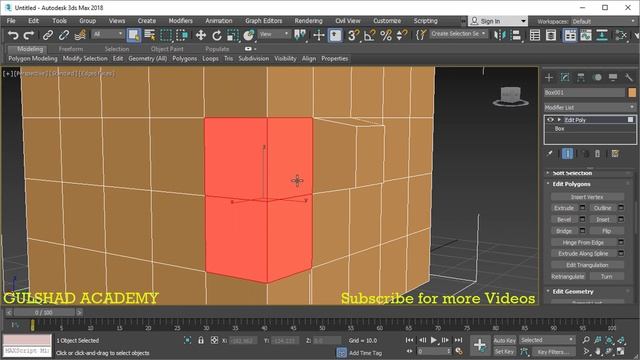This screenshot has width=640, height=360.
Task: Open the reference coordinate View dropdown
Action: coord(274,34)
